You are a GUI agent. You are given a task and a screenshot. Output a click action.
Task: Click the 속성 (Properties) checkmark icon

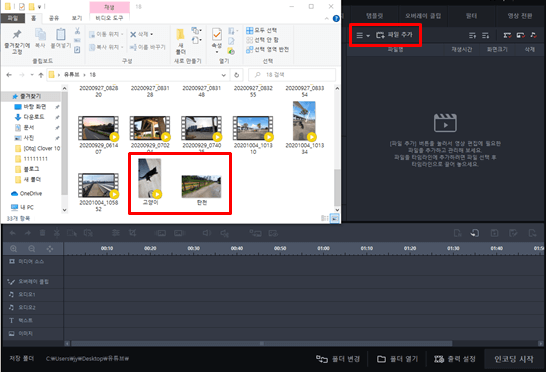click(x=217, y=35)
